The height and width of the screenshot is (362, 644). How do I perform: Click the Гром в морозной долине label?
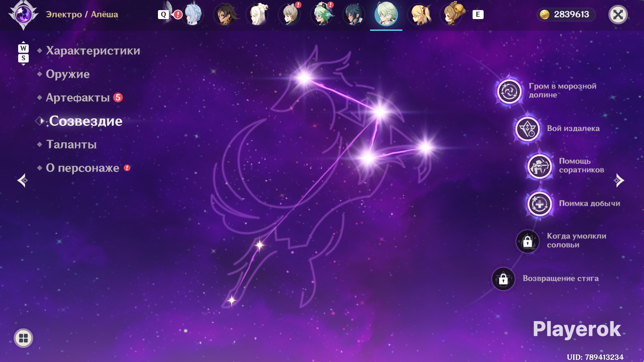(562, 91)
